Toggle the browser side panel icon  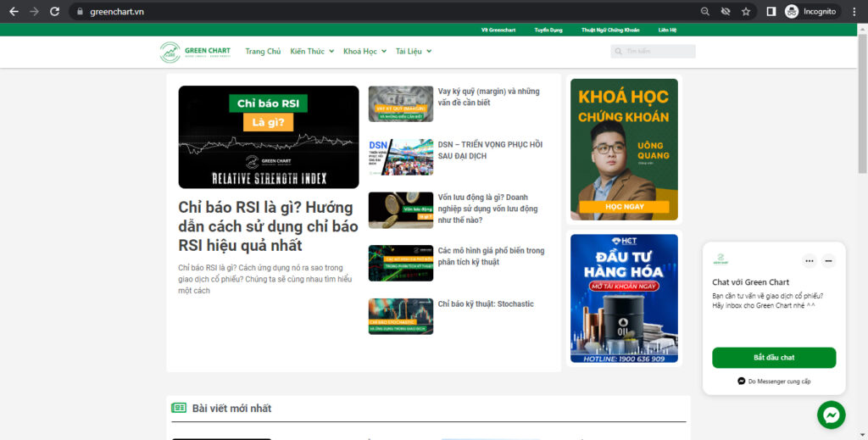tap(771, 11)
